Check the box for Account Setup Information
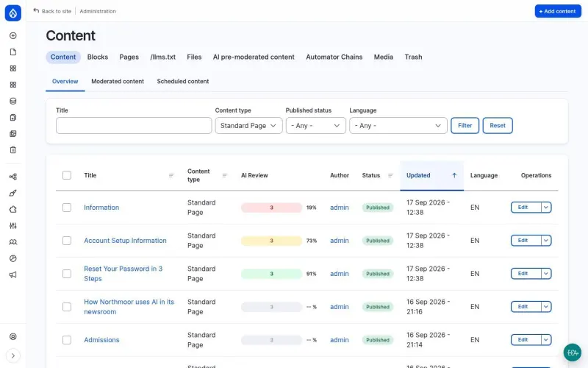Screen dimensions: 588x368 point(67,241)
